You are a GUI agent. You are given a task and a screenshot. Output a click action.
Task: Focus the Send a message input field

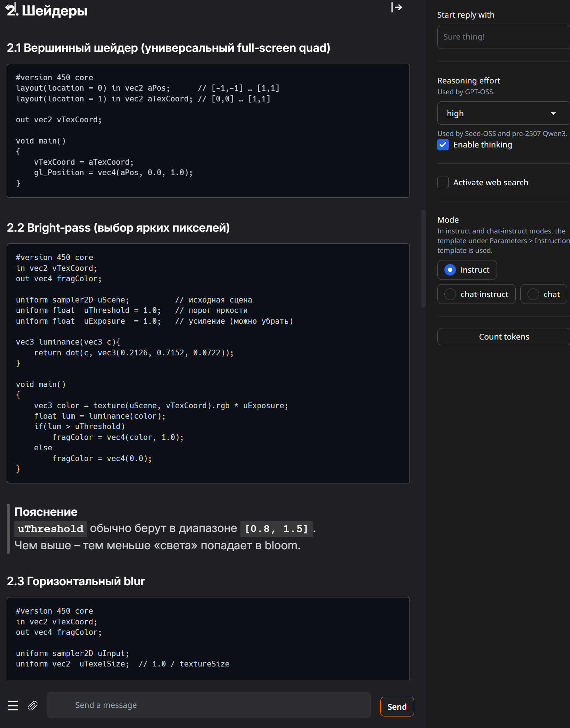(209, 705)
